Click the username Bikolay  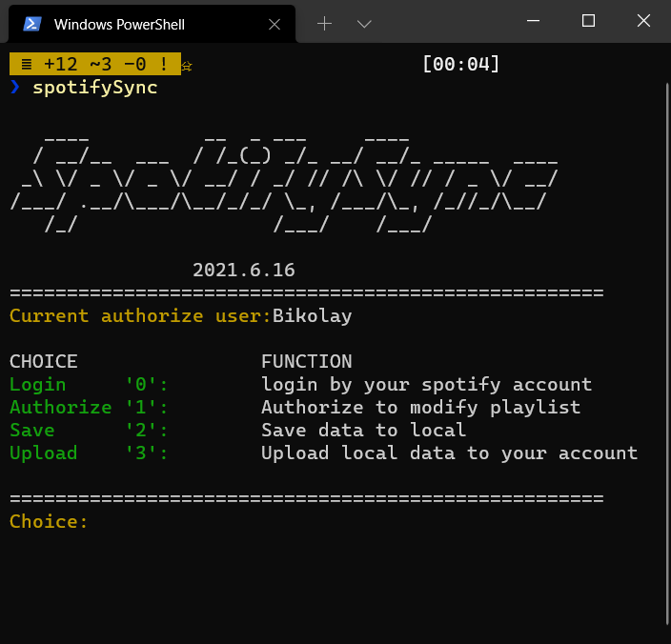click(312, 316)
